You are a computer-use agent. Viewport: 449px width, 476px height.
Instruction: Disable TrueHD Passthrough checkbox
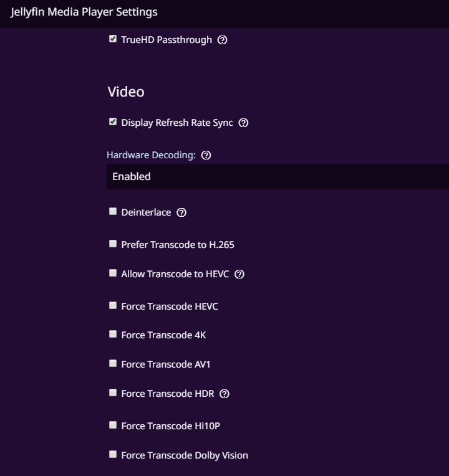coord(113,39)
